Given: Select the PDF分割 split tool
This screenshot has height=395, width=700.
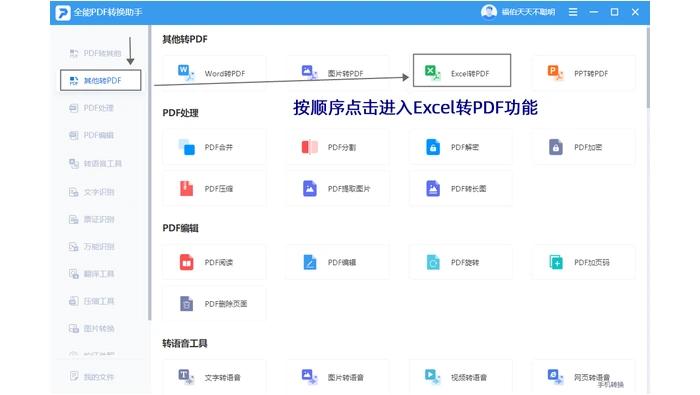Looking at the screenshot, I should point(338,147).
